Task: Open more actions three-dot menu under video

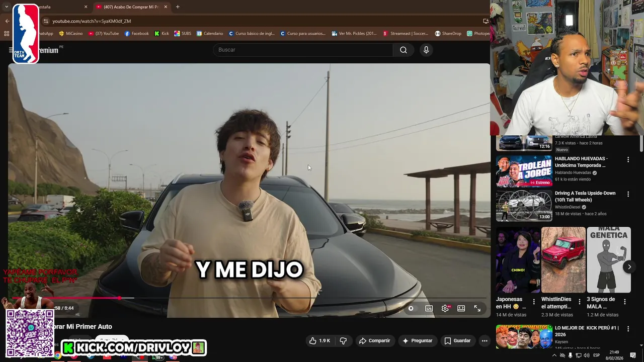Action: 485,341
